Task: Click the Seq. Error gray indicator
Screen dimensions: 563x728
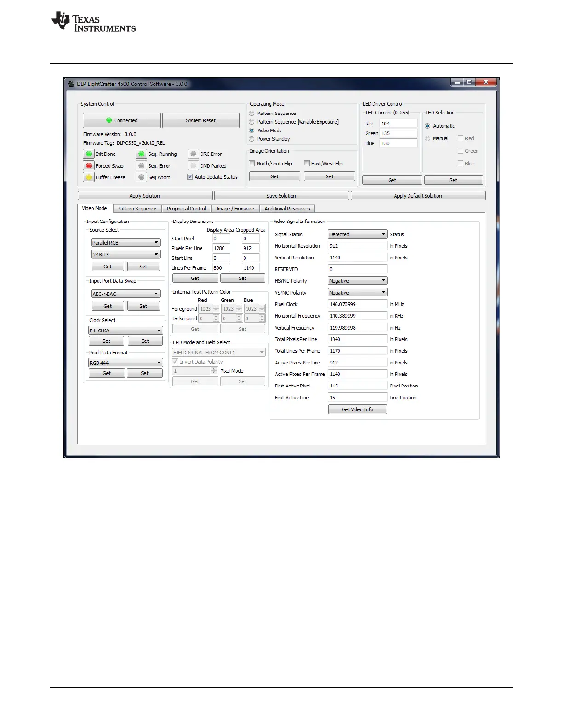Action: click(x=141, y=165)
